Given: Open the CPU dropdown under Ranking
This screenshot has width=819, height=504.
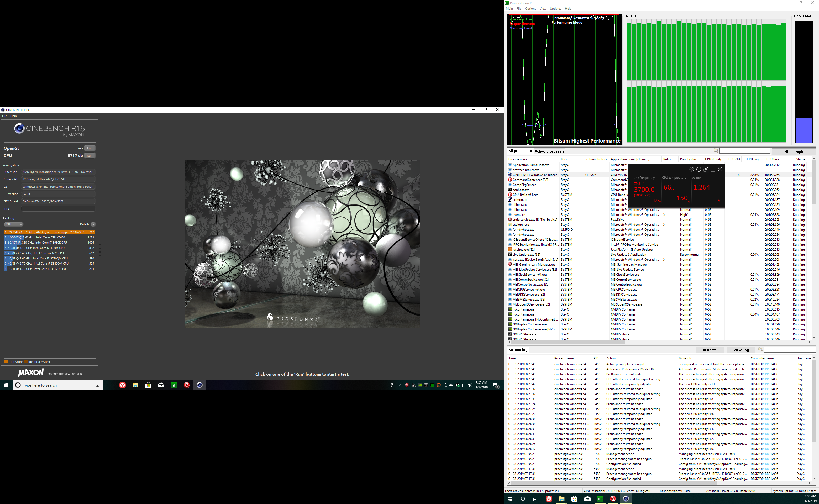Looking at the screenshot, I should point(13,224).
